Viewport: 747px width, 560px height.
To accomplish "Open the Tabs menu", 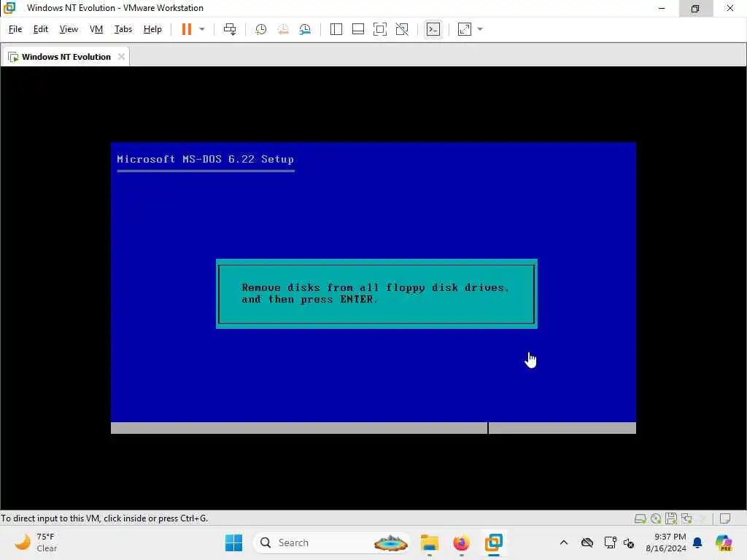I will [123, 29].
